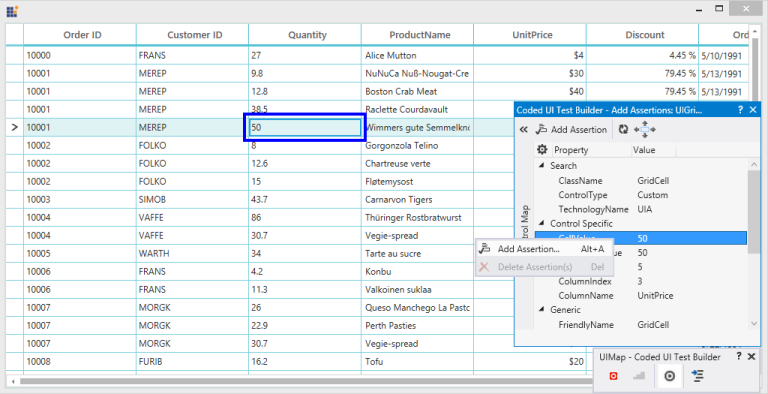Click the Value column header
This screenshot has width=768, height=394.
(653, 149)
